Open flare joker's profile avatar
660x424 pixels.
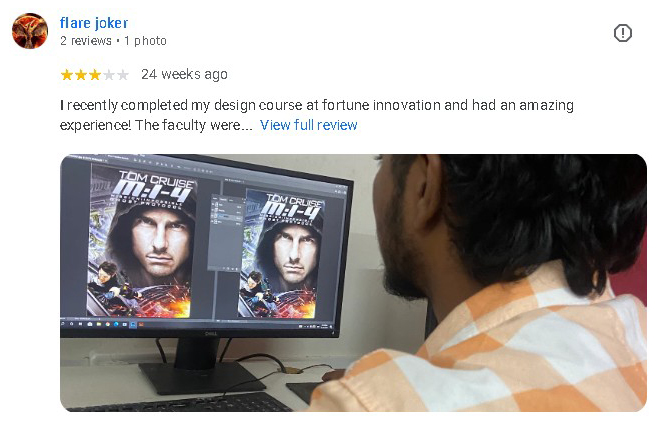click(30, 31)
